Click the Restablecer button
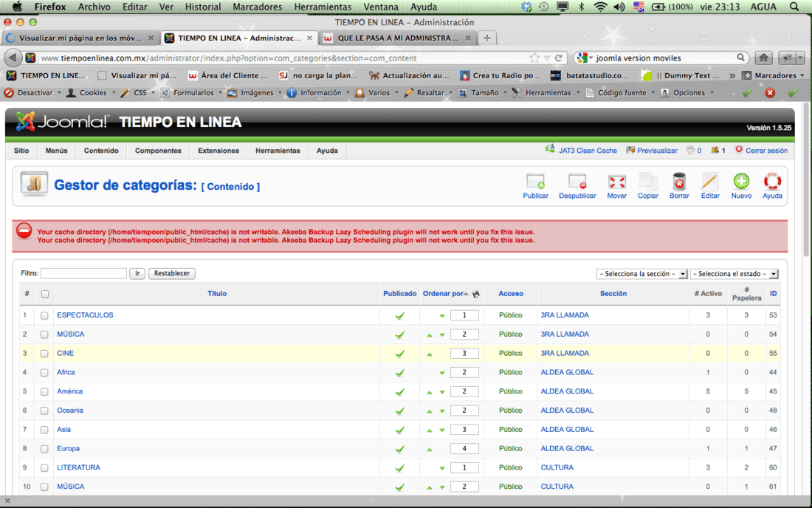This screenshot has height=508, width=812. (x=172, y=273)
